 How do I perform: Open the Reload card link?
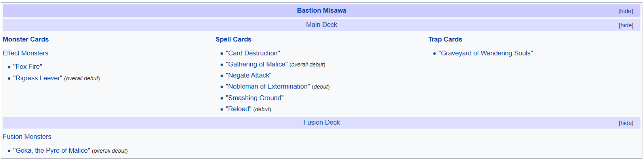pos(238,109)
